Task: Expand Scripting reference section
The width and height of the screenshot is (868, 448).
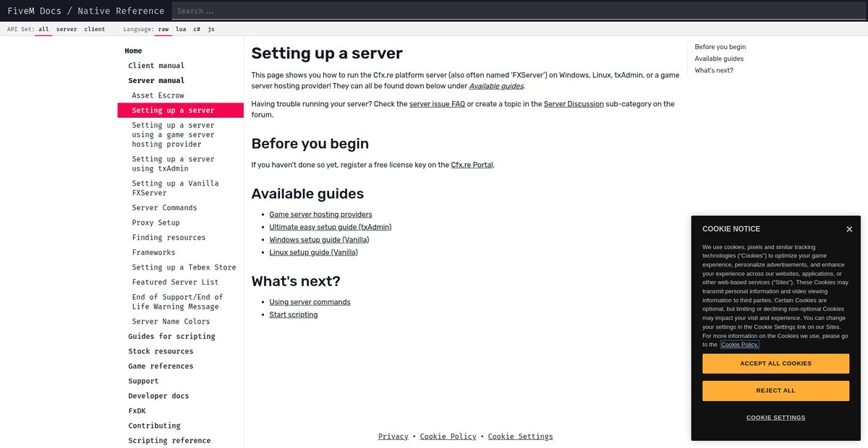Action: tap(169, 441)
